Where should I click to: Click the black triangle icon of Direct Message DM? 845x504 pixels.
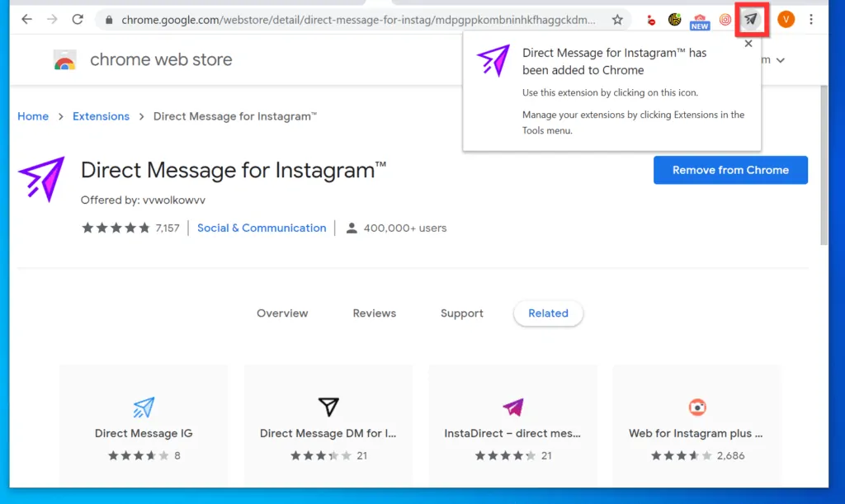[x=328, y=407]
